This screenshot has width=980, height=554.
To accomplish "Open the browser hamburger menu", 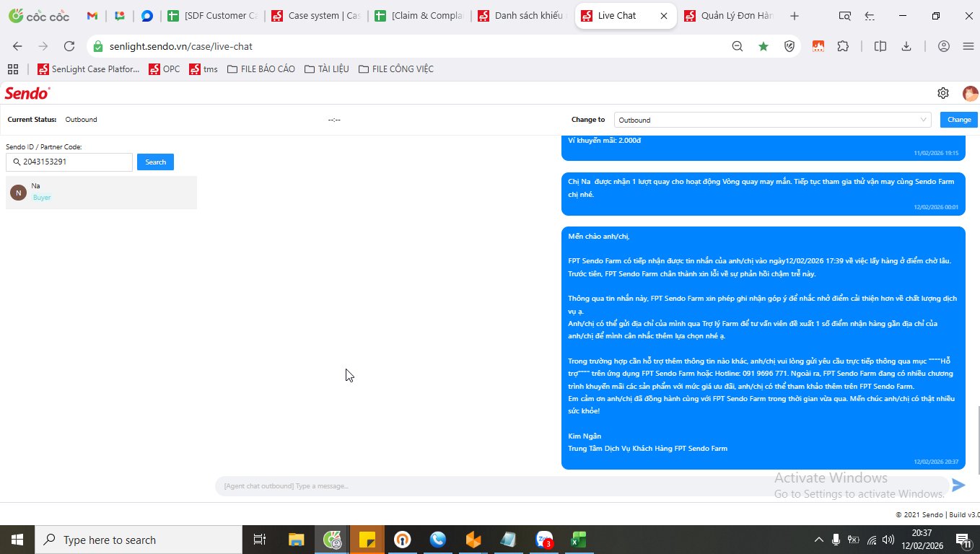I will (968, 46).
